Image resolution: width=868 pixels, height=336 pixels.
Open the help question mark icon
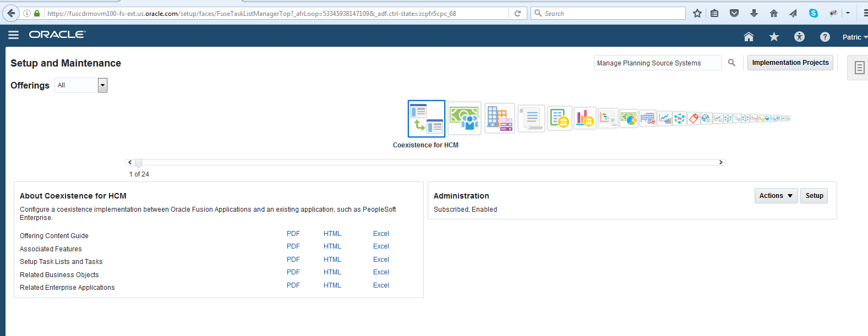[x=825, y=37]
